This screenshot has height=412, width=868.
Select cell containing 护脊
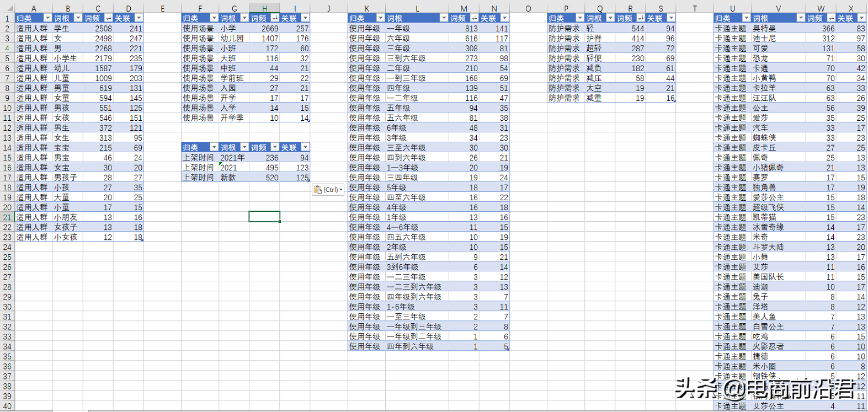(x=600, y=38)
